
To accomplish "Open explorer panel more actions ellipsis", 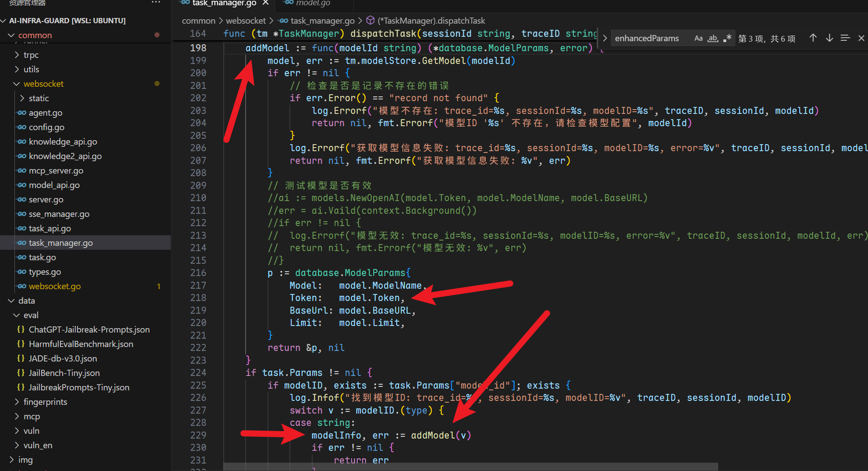I will click(x=156, y=3).
